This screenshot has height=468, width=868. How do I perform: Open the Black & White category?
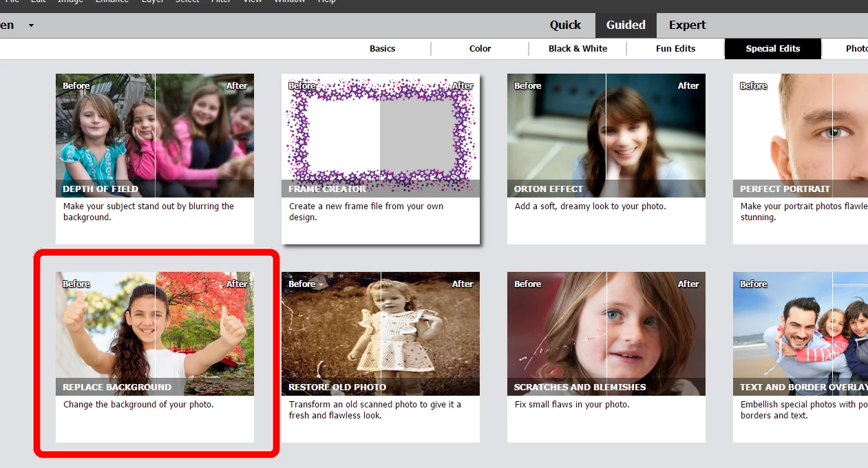click(578, 48)
